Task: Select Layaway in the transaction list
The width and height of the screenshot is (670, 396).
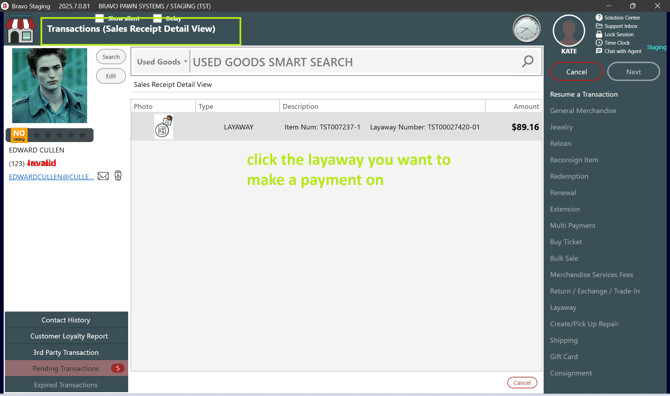Action: click(563, 308)
